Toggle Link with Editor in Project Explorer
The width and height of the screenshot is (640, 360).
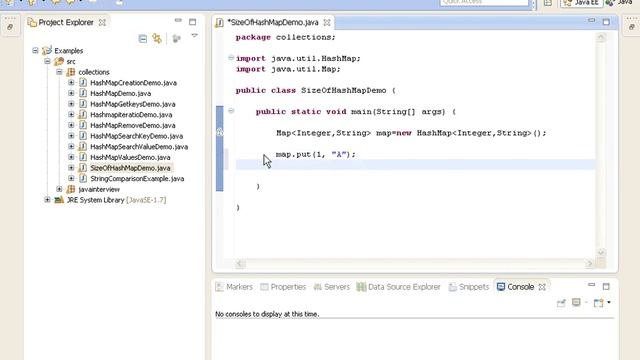pyautogui.click(x=157, y=39)
